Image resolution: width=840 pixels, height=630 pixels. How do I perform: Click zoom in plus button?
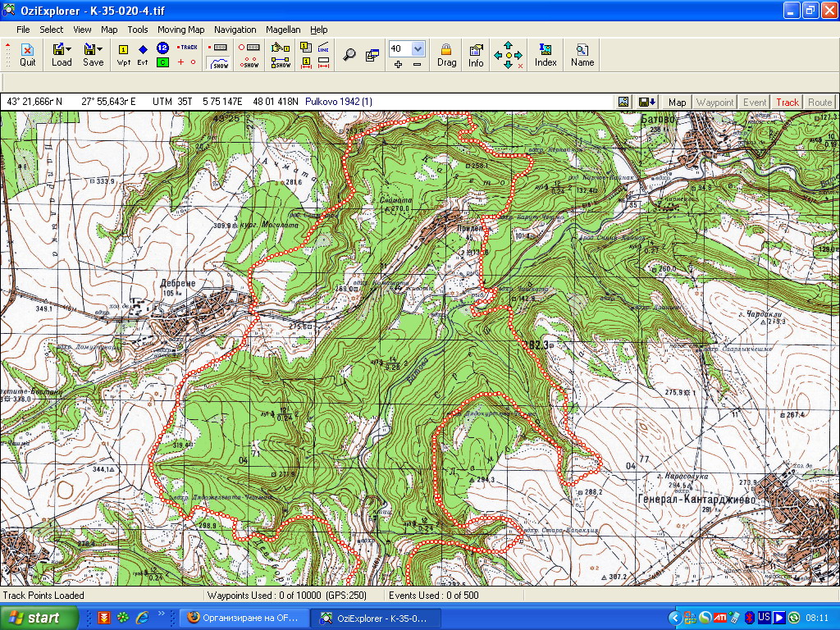(x=398, y=64)
